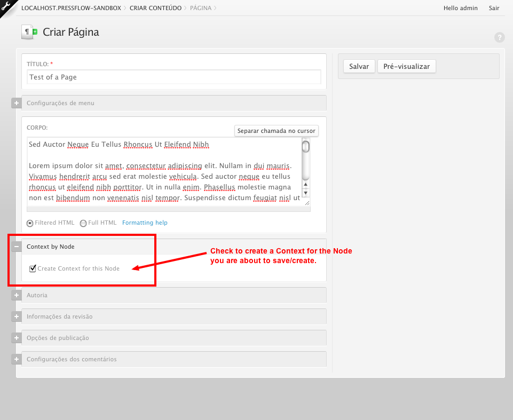Click the Corpo text area scrollbar down arrow
The image size is (513, 420).
pos(305,193)
